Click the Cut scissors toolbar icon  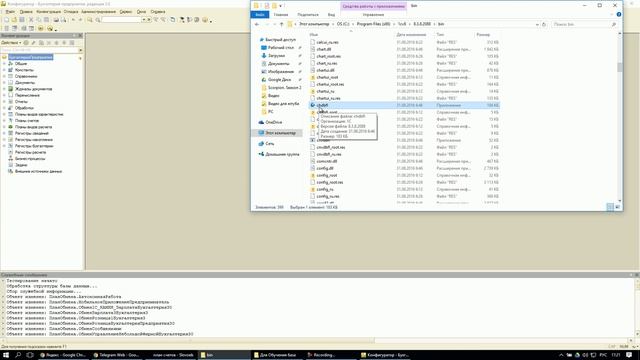31,20
